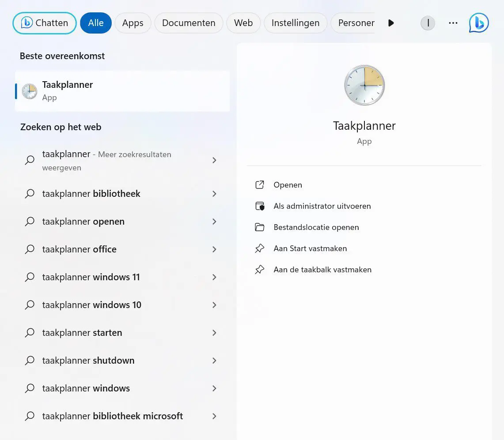Switch to the Web filter tab
Screen dimensions: 504x440
click(243, 23)
